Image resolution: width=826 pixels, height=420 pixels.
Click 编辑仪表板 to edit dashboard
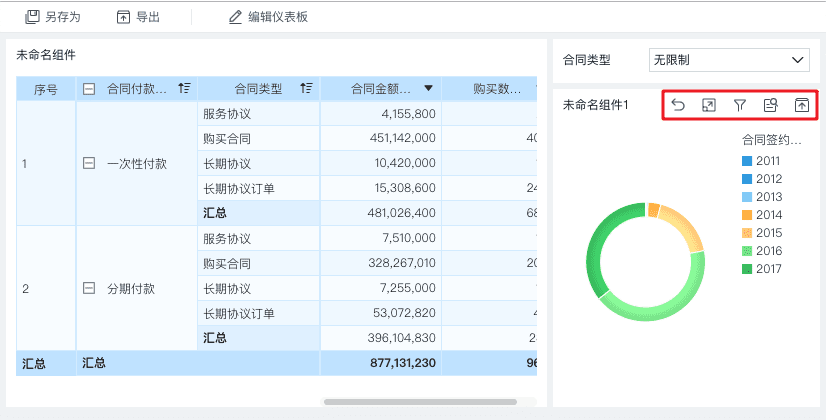pos(267,17)
